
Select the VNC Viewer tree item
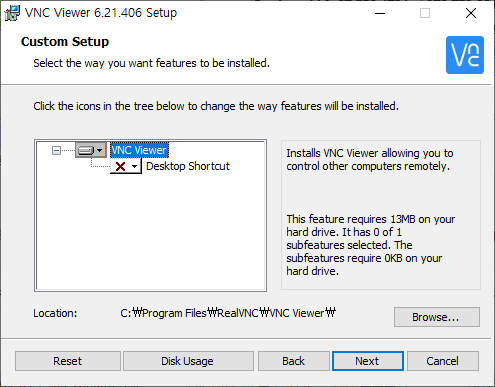click(x=139, y=150)
